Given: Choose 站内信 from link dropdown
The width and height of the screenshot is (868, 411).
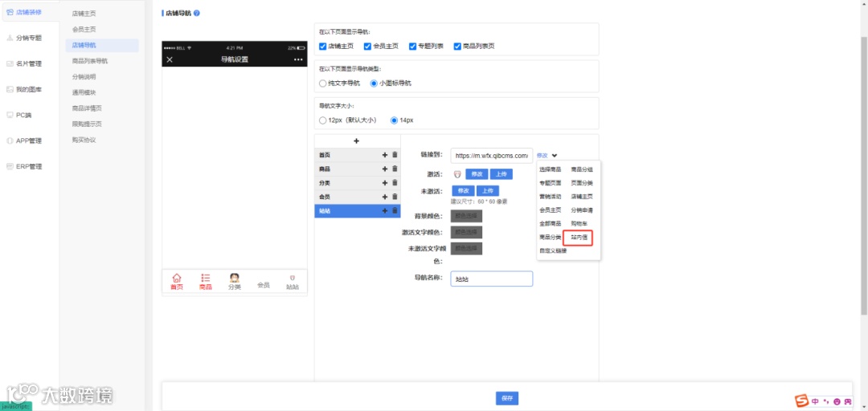Looking at the screenshot, I should tap(579, 238).
